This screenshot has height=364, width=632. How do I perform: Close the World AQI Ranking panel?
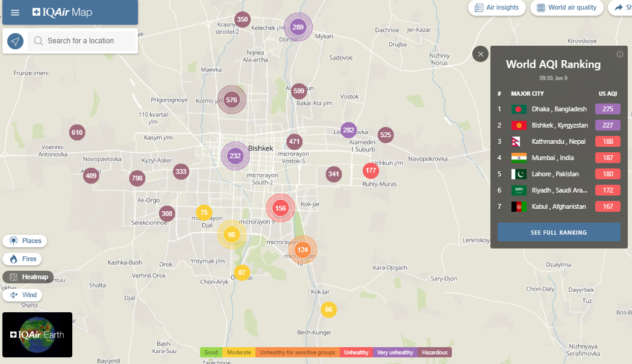point(480,54)
